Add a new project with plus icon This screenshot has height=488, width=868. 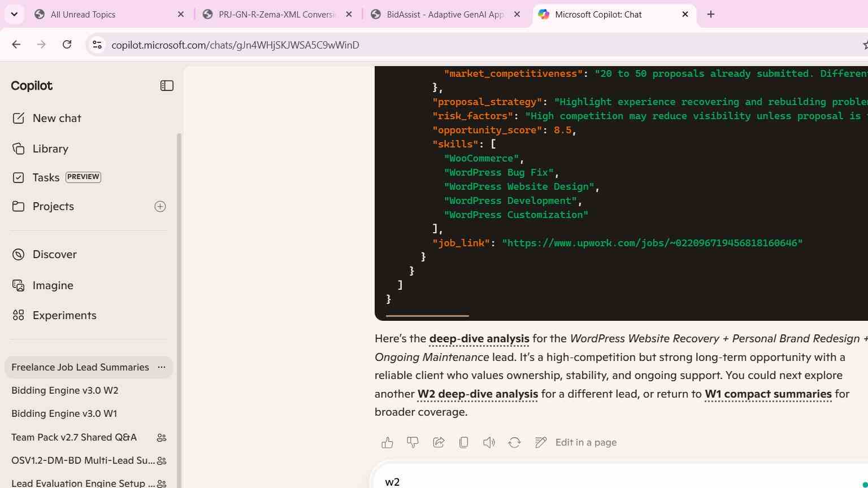coord(160,207)
